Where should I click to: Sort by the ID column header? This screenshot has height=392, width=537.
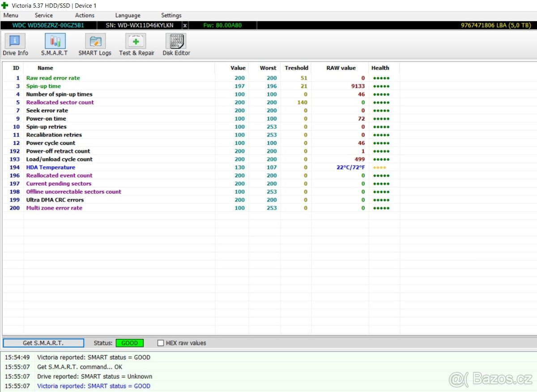(16, 68)
